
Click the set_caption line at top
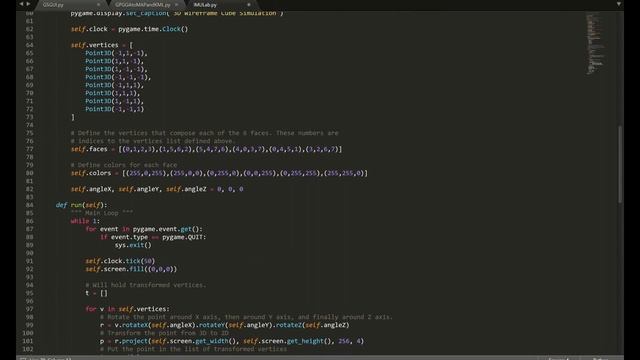177,13
